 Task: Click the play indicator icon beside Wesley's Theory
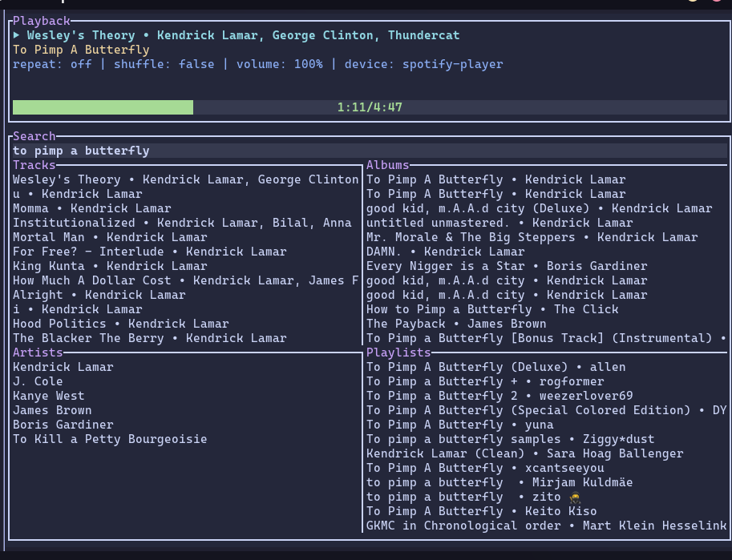click(x=16, y=35)
